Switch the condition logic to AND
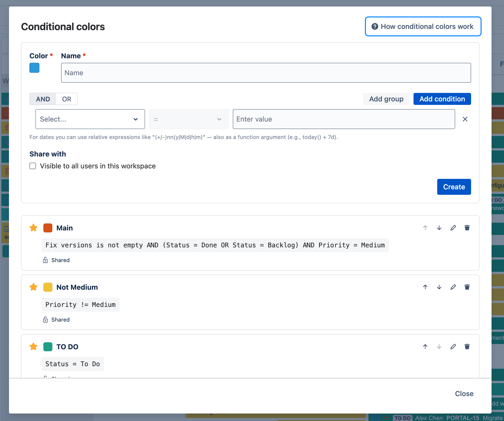The width and height of the screenshot is (504, 421). (43, 99)
